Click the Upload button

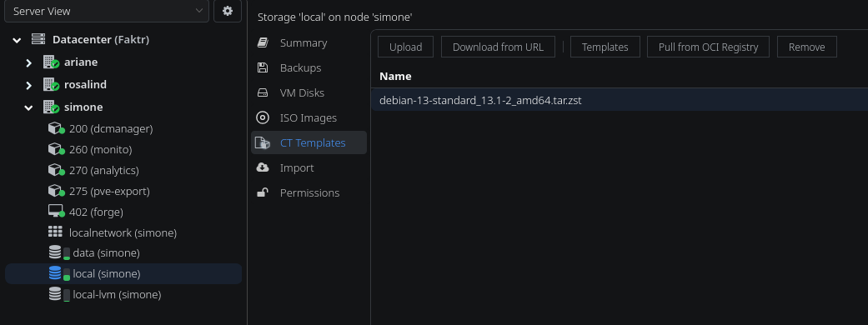(x=406, y=47)
